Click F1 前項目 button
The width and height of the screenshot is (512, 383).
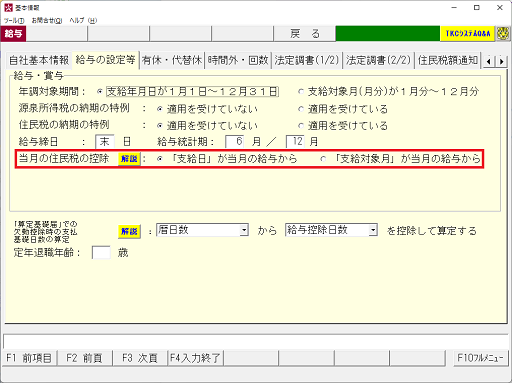click(29, 358)
